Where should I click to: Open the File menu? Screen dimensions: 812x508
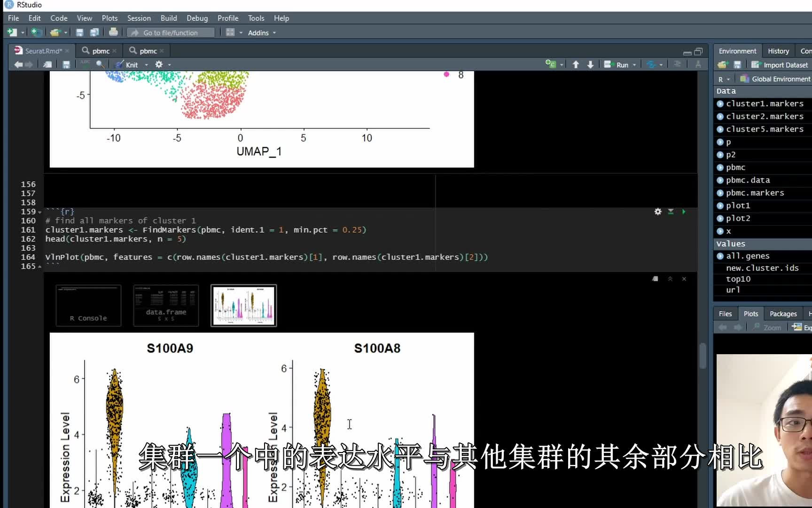tap(13, 18)
